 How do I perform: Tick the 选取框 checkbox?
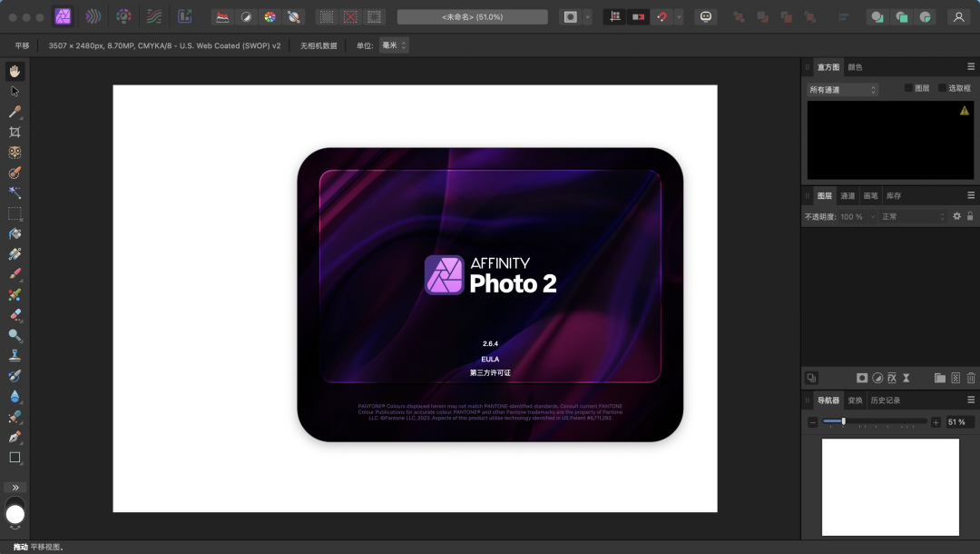[x=942, y=88]
